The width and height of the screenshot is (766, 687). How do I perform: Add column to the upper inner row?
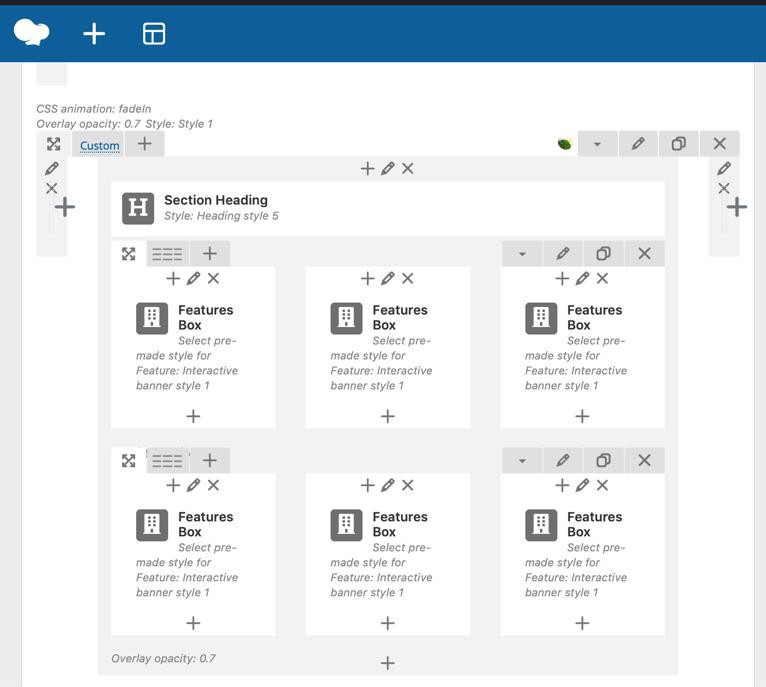coord(210,254)
